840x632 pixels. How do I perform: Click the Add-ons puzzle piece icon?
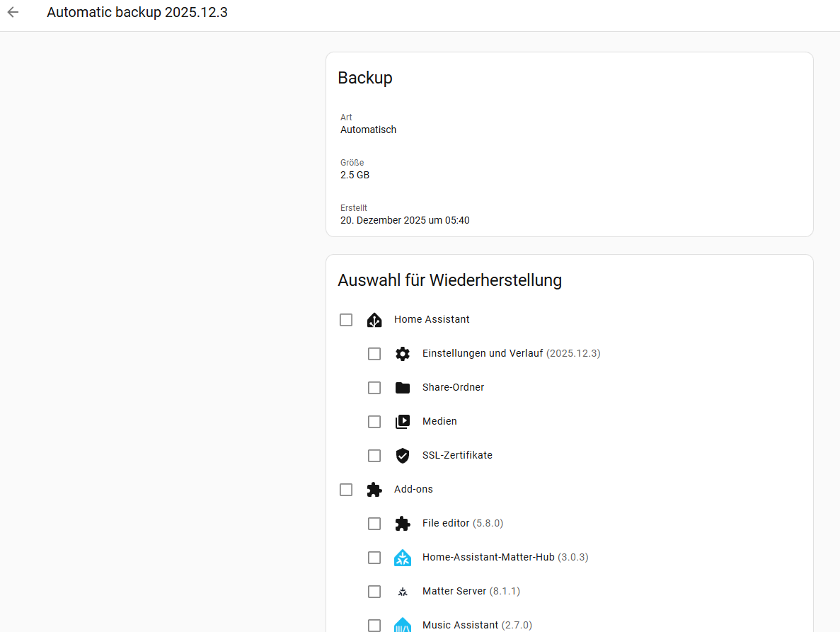tap(374, 490)
